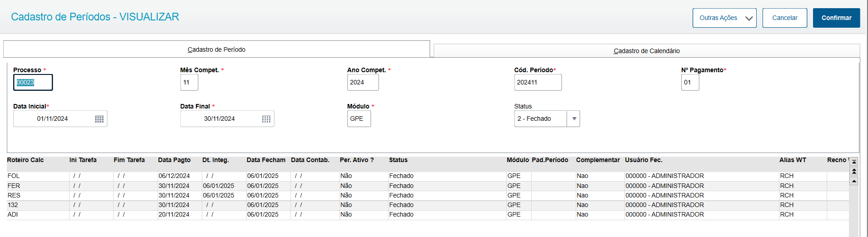
Task: Jump to first row in grid
Action: (854, 162)
